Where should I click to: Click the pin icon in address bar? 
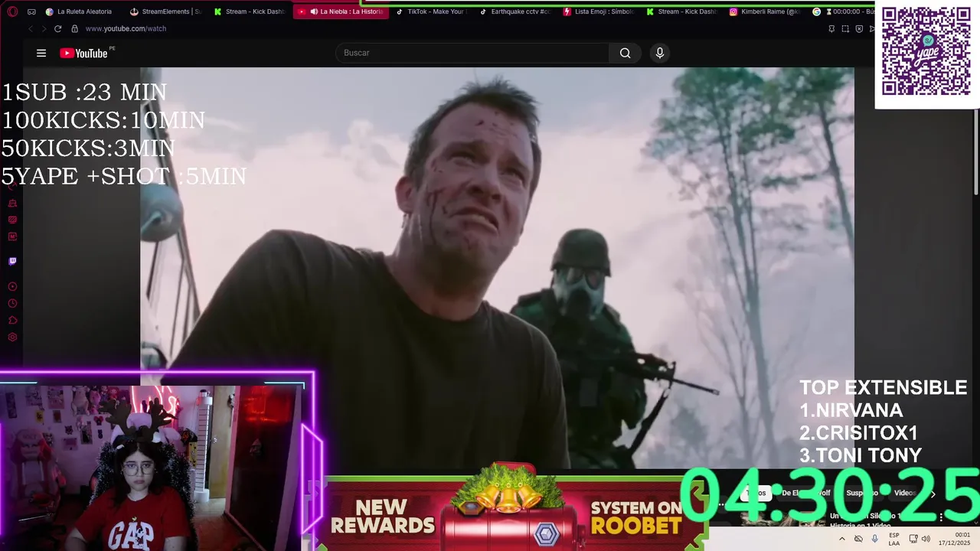(831, 28)
